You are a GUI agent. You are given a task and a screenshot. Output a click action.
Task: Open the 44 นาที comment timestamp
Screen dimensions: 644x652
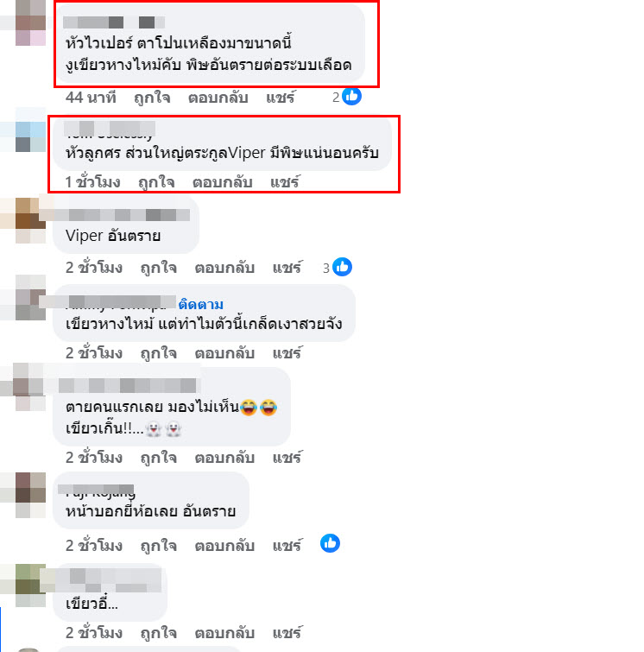(91, 98)
